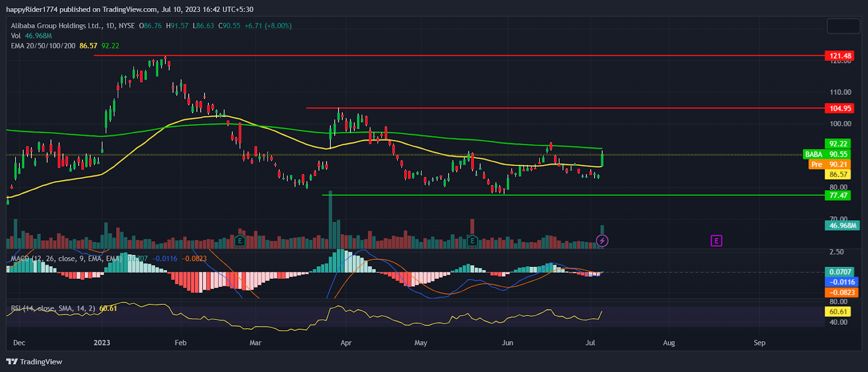Click the +6.71 (+8.00%) change value
868x372 pixels.
[268, 25]
